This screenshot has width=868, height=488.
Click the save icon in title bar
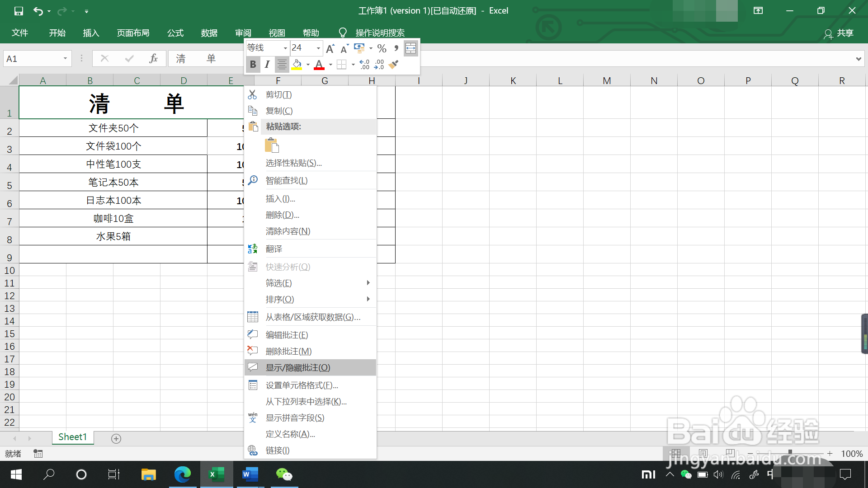19,11
